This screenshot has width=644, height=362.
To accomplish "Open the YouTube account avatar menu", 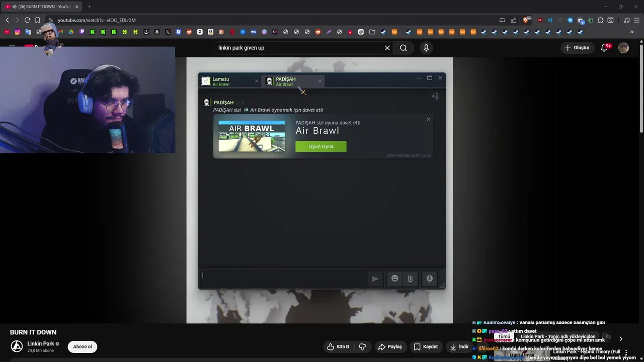I will [623, 48].
